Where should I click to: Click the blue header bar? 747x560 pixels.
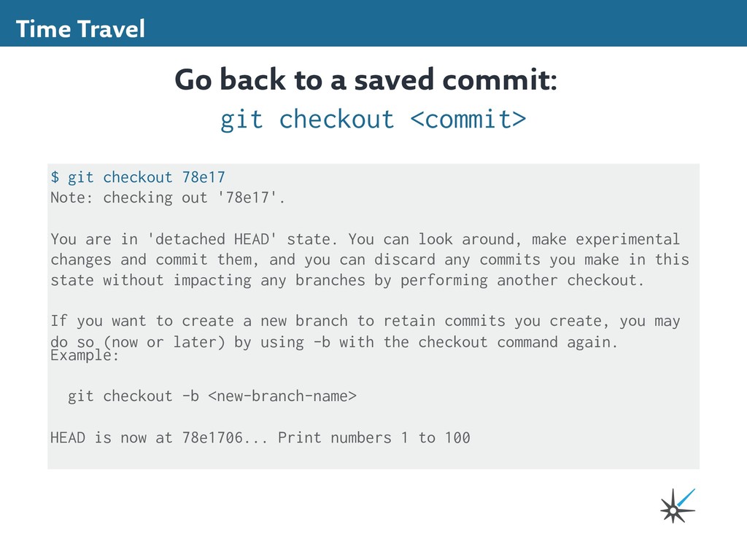click(x=373, y=23)
